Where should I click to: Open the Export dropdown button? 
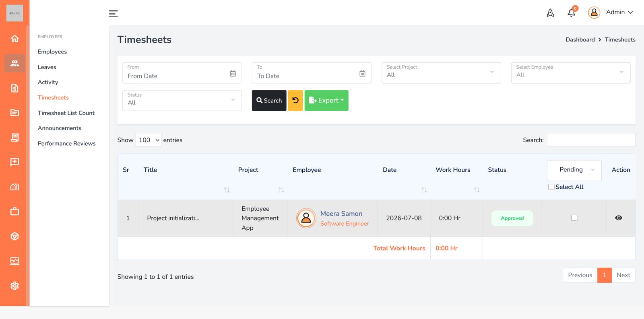coord(326,101)
